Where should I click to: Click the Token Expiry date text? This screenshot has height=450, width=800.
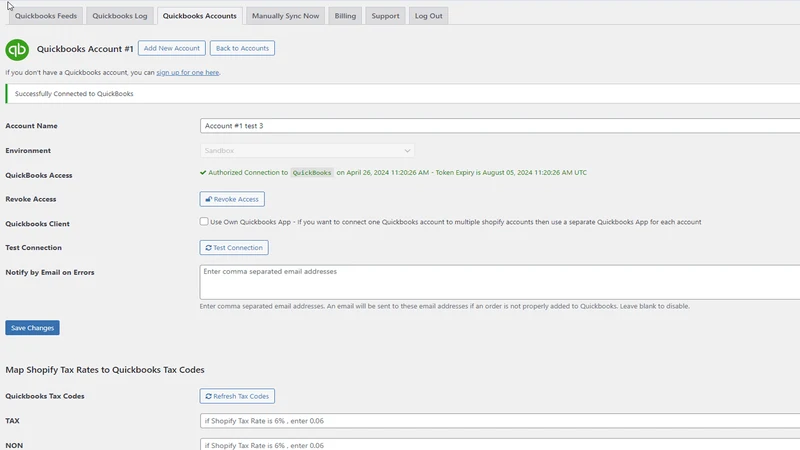click(511, 172)
